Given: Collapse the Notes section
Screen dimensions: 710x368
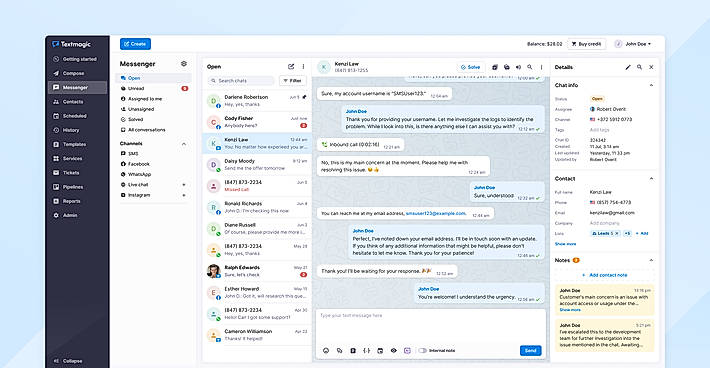Looking at the screenshot, I should pyautogui.click(x=651, y=260).
